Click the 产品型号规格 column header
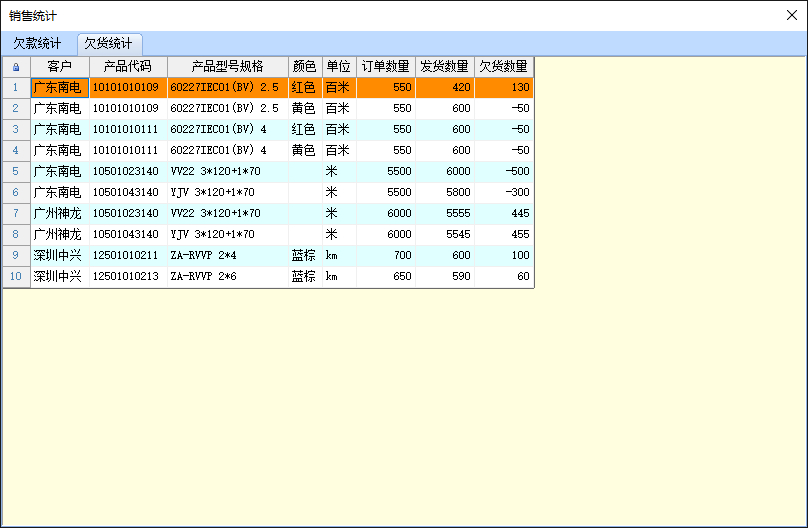This screenshot has width=808, height=528. (227, 67)
